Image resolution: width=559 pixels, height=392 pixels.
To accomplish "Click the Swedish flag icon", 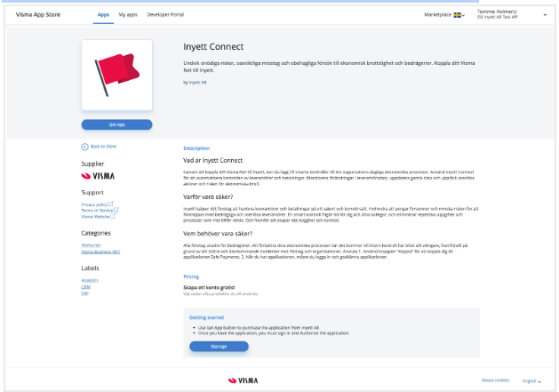I will [457, 15].
